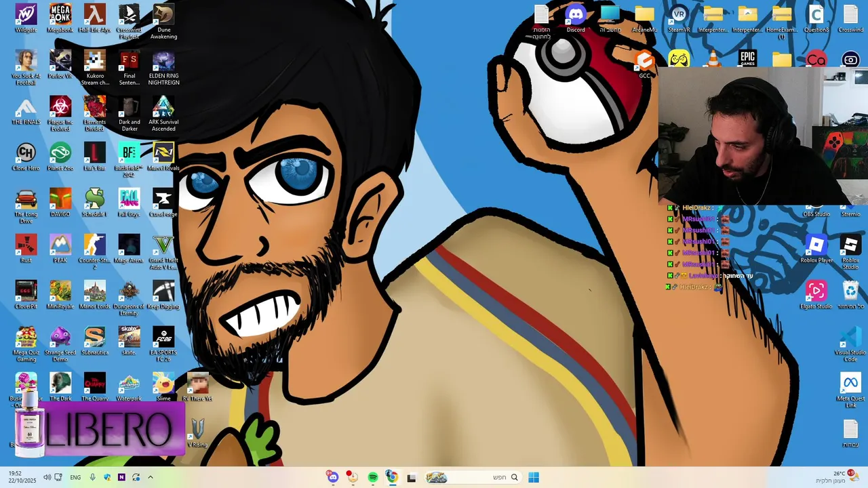Screen dimensions: 868x488
Task: Select the Half-Life Alyx icon
Action: point(95,18)
